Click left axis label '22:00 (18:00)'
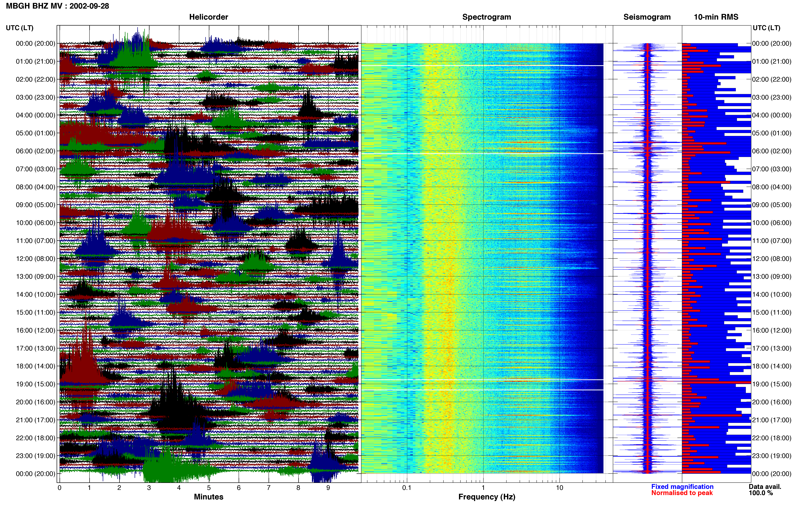This screenshot has width=812, height=508. (x=36, y=438)
